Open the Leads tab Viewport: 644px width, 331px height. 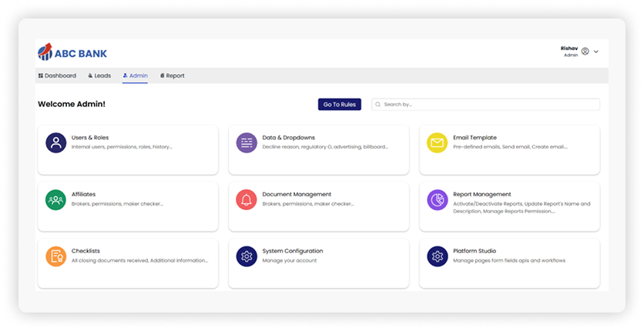(99, 75)
